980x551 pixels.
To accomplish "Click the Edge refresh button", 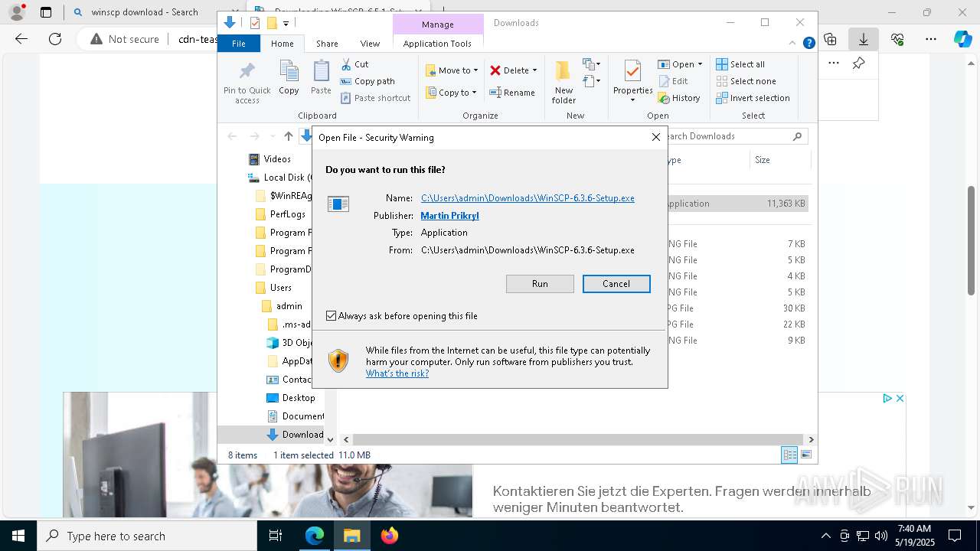I will click(55, 39).
